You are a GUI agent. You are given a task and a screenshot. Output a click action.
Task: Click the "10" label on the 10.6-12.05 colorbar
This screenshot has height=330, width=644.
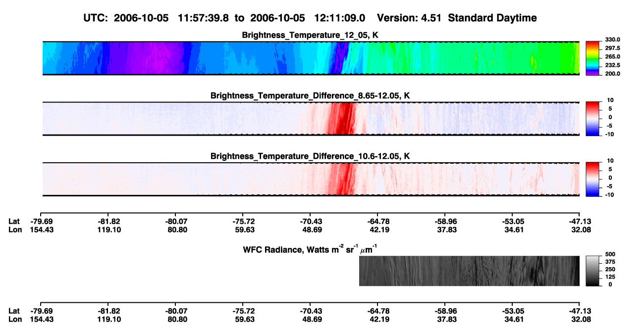[x=610, y=161]
